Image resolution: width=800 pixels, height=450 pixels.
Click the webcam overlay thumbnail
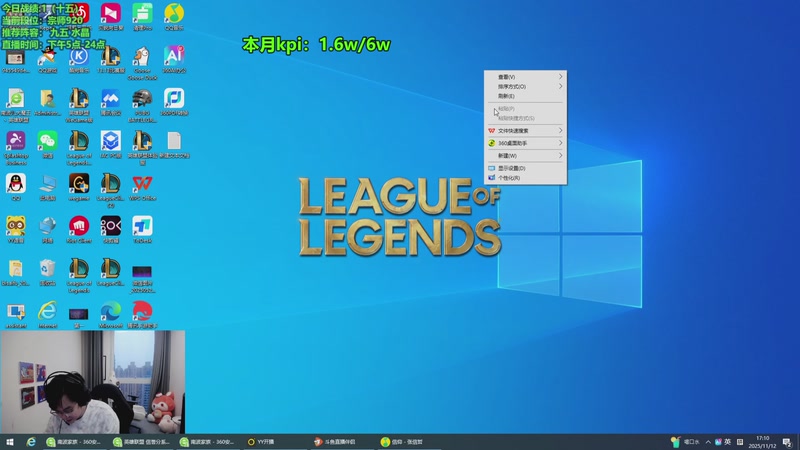pyautogui.click(x=92, y=382)
